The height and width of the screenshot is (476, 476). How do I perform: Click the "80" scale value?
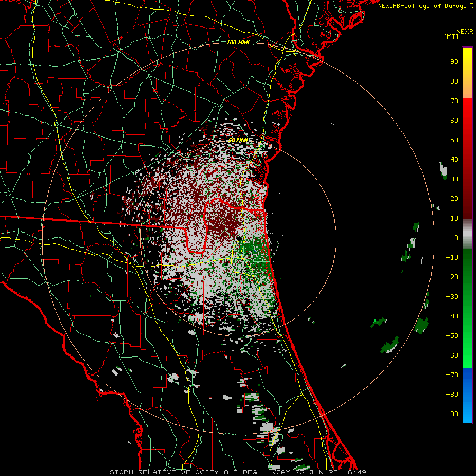click(x=454, y=81)
